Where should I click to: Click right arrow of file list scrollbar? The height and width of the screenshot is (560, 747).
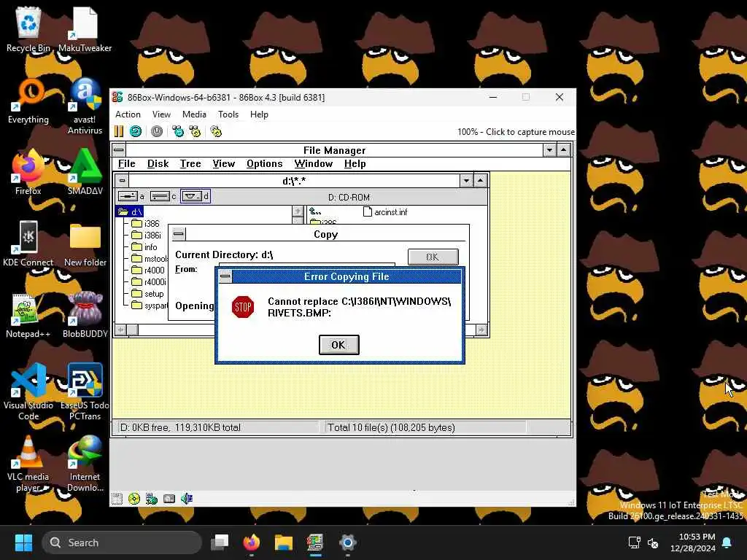[x=481, y=330]
